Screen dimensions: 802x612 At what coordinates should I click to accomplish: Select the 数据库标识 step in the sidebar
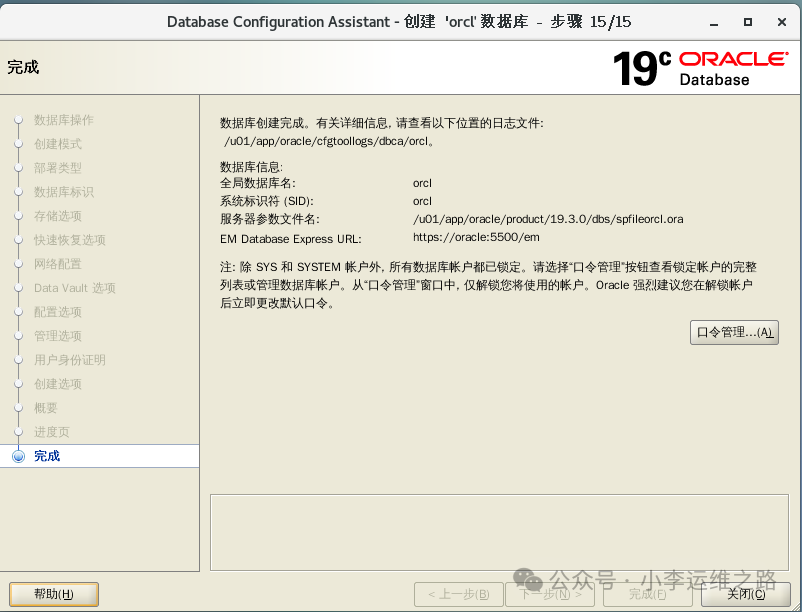coord(63,192)
